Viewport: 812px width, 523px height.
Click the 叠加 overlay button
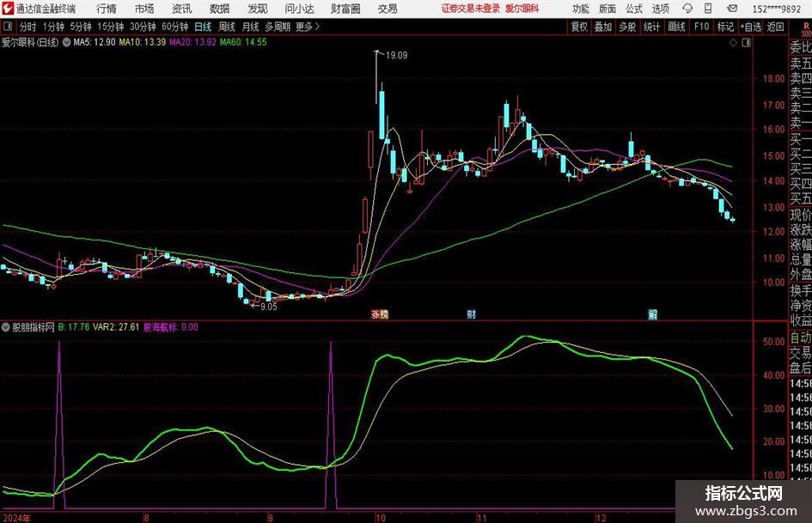pyautogui.click(x=603, y=27)
